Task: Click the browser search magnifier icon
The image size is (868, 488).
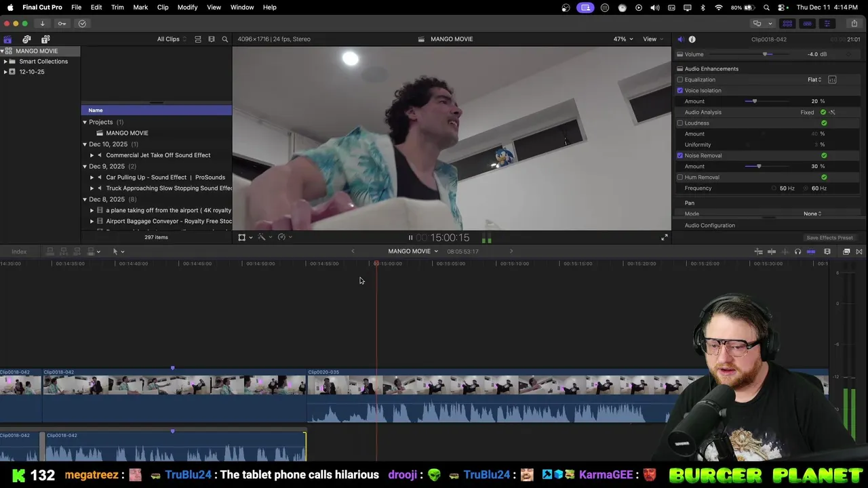Action: [x=225, y=39]
